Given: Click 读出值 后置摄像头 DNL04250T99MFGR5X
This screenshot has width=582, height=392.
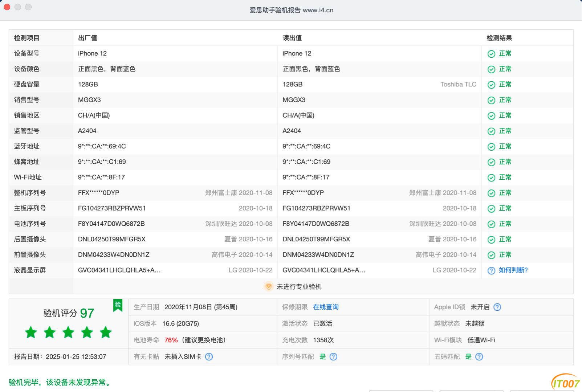Looking at the screenshot, I should (x=316, y=239).
